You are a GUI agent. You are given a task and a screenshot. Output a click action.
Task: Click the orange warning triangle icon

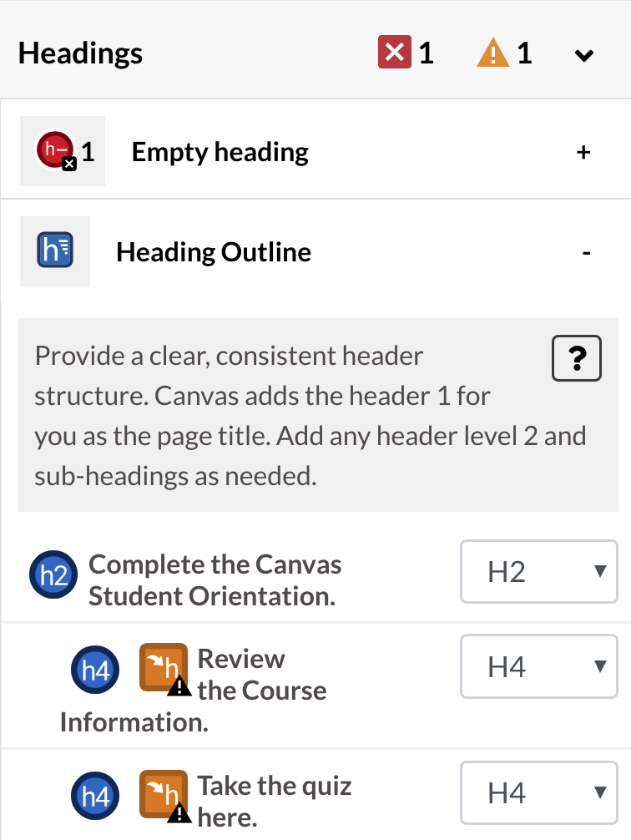tap(492, 52)
